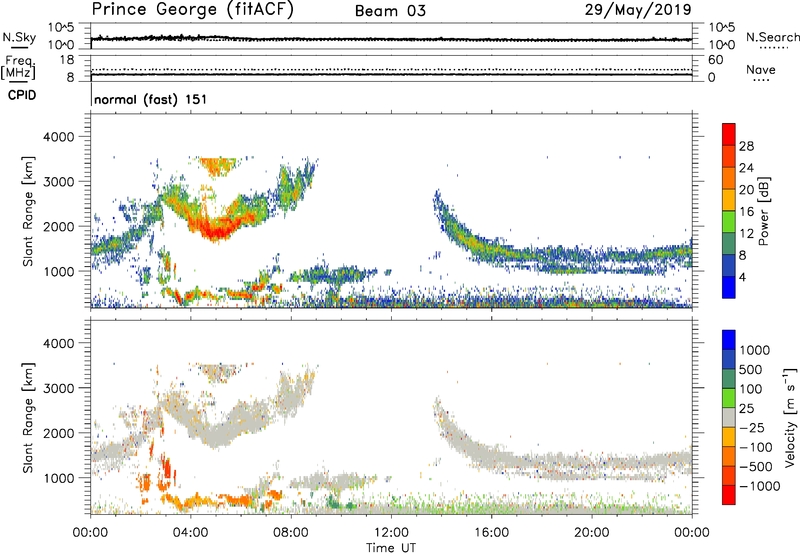
Task: Click the '4000' tick on power panel
Action: pos(59,137)
